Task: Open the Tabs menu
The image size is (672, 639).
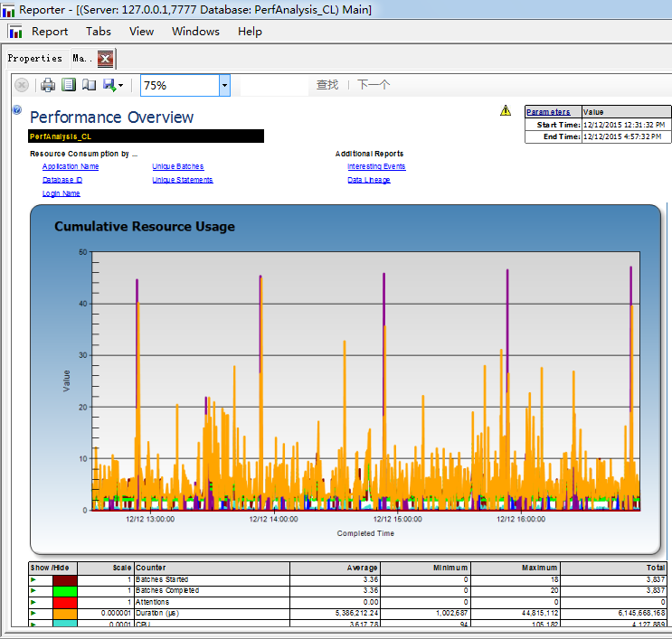Action: [x=99, y=32]
